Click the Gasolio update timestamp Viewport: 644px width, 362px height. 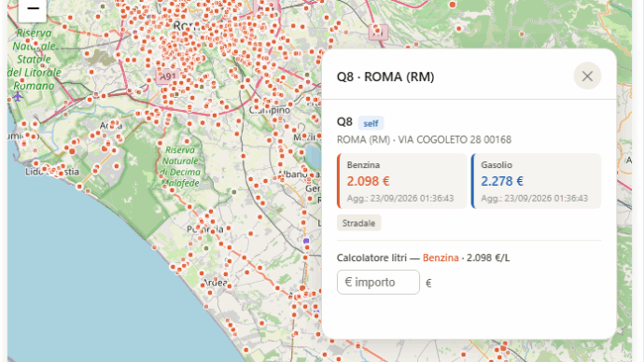[x=535, y=198]
